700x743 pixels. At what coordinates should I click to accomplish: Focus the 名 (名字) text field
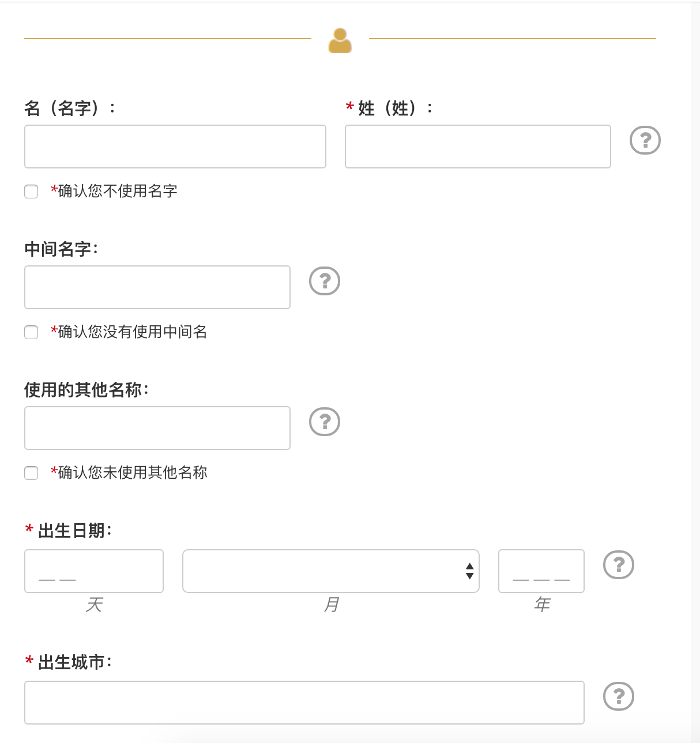coord(175,147)
